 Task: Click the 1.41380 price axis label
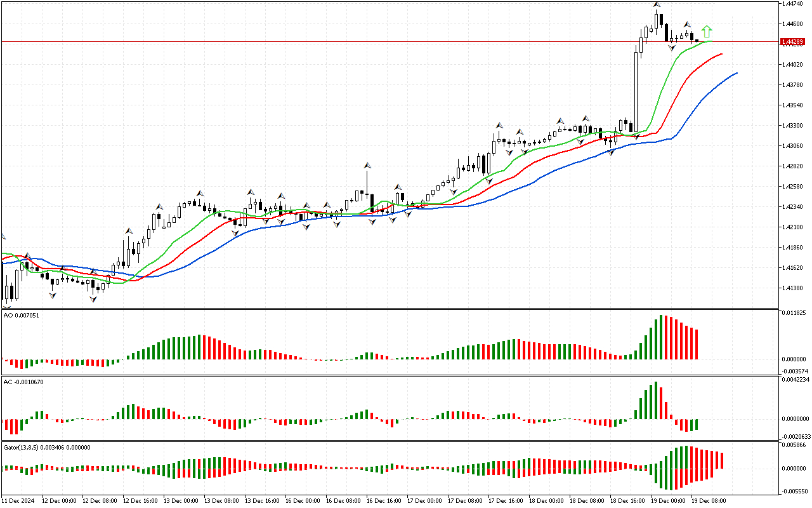click(x=792, y=288)
